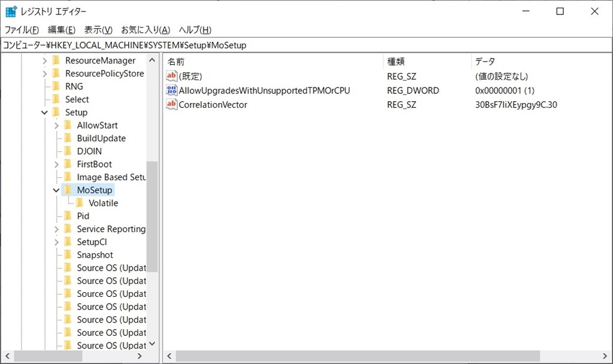Open the 編集(E) menu

point(62,30)
